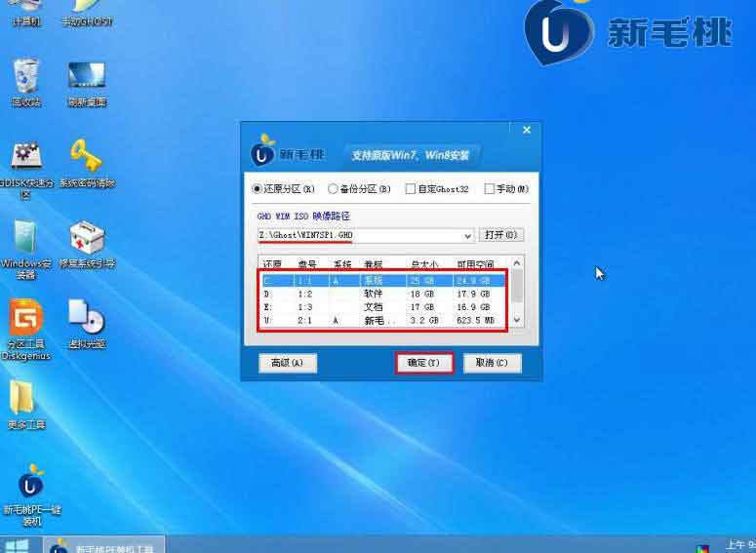Image resolution: width=756 pixels, height=553 pixels.
Task: Select the 备份分区(B) radio button
Action: 333,189
